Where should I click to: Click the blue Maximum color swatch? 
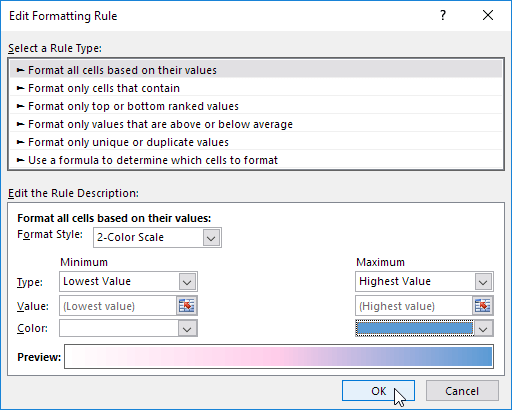(x=415, y=328)
